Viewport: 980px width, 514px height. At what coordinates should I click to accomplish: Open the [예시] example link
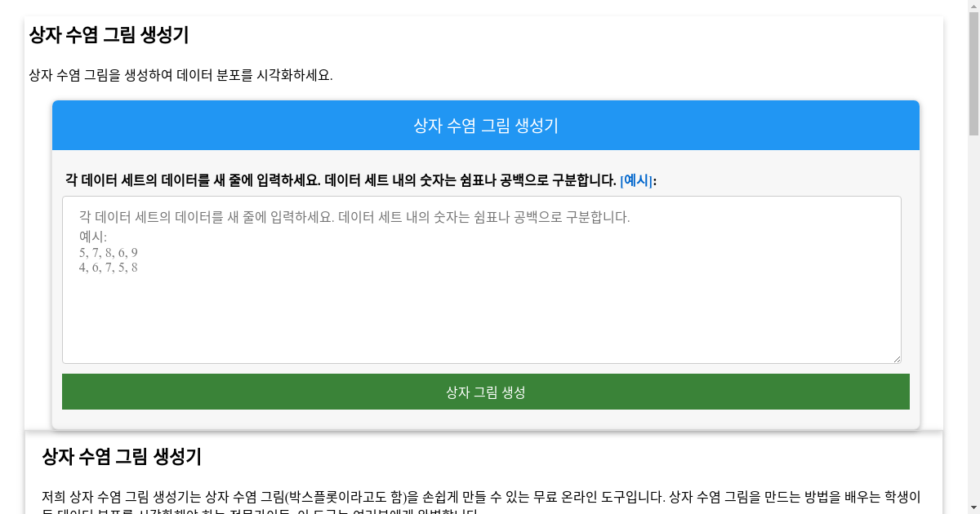coord(636,180)
